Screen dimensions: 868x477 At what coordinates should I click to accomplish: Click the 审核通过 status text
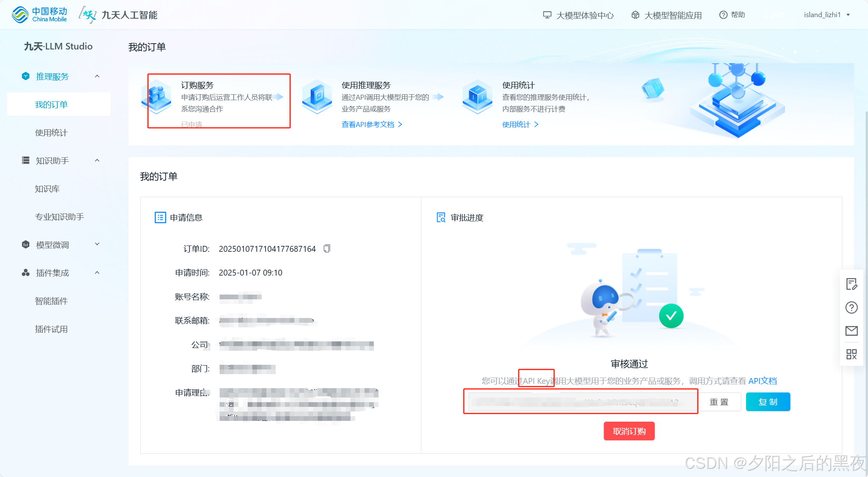pos(629,364)
